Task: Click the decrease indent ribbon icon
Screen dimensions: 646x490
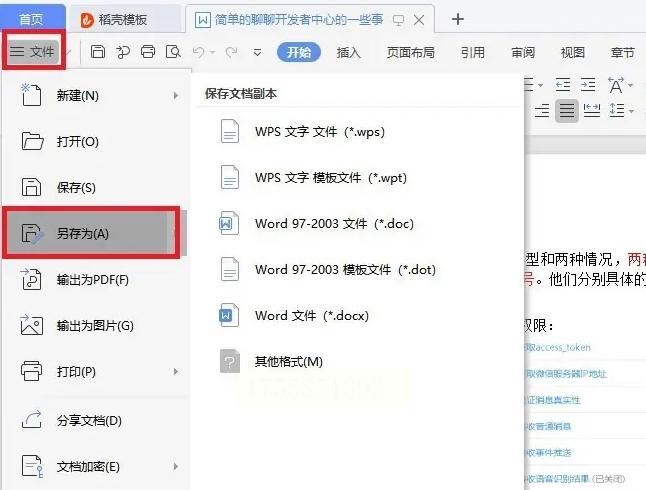Action: (x=562, y=84)
